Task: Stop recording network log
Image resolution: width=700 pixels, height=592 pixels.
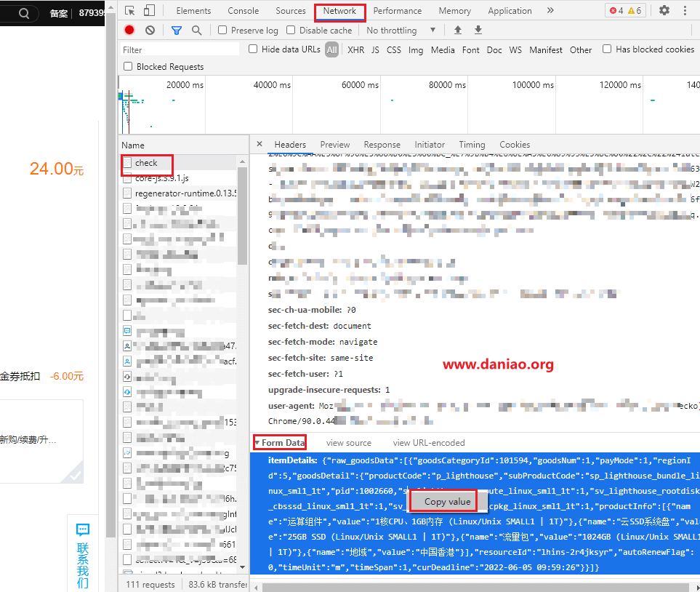Action: coord(129,31)
